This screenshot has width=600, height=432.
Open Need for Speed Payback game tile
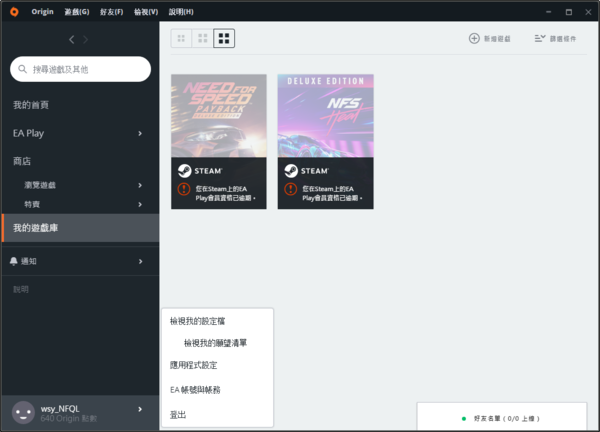tap(218, 114)
